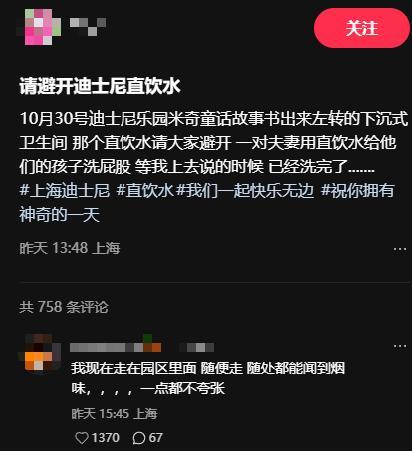
Task: Open the #上海迪士尼 hashtag
Action: click(65, 191)
